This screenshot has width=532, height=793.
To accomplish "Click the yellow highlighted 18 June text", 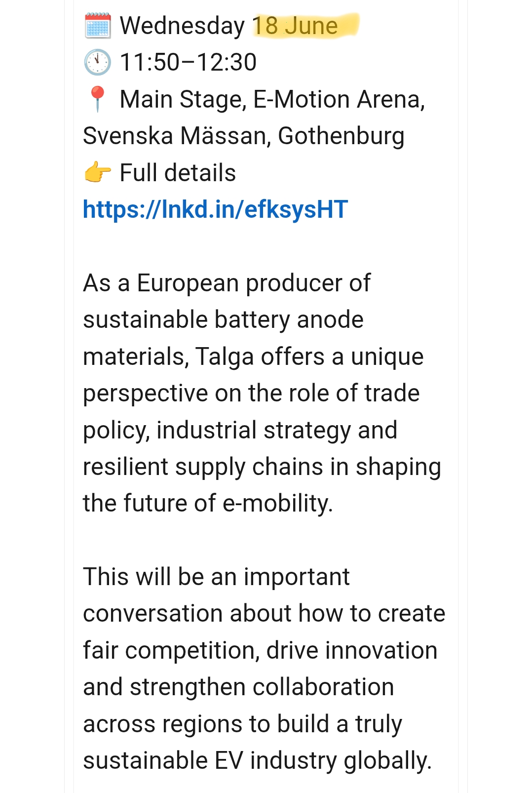I will 295,26.
